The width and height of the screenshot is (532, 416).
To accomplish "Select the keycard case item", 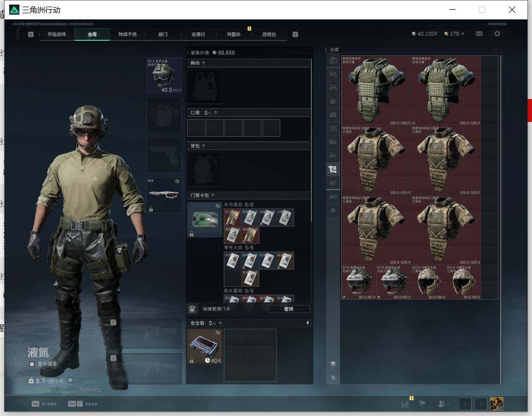I will coord(205,219).
